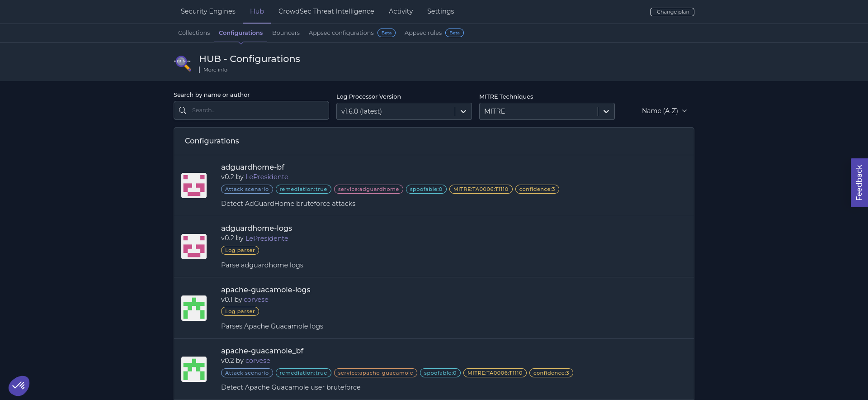The image size is (868, 400).
Task: Open the Feedback side panel
Action: (859, 183)
